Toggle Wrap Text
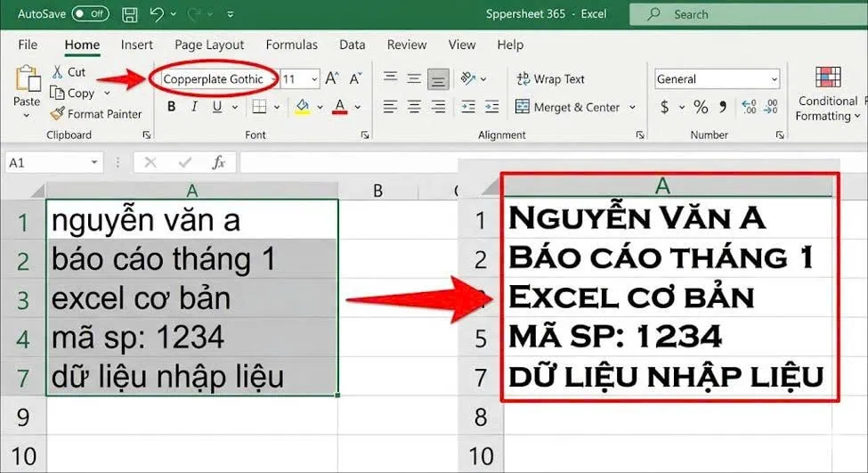Viewport: 868px width, 473px height. [550, 79]
